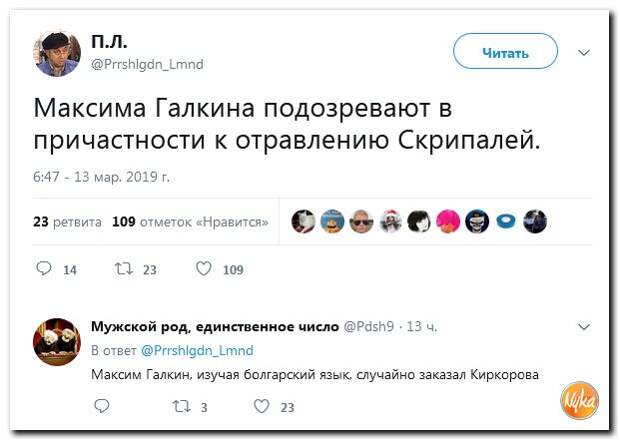Open the orange Nyka watermark logo
Image resolution: width=620 pixels, height=441 pixels.
click(580, 401)
